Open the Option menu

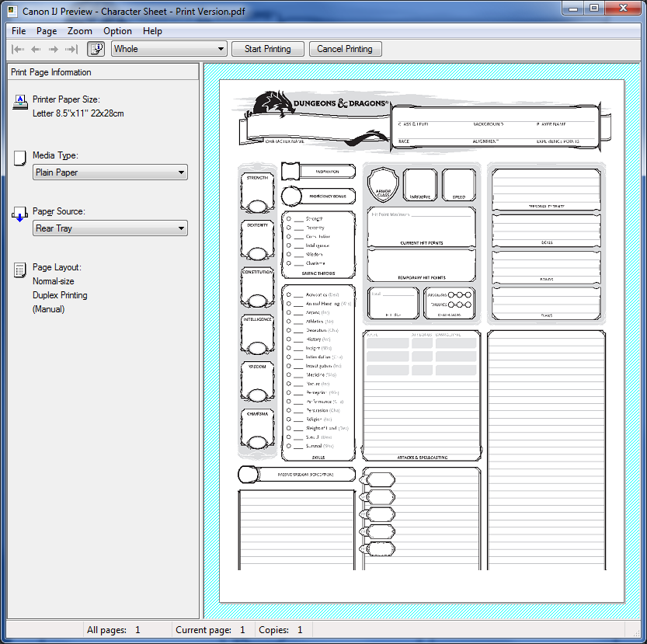point(117,31)
